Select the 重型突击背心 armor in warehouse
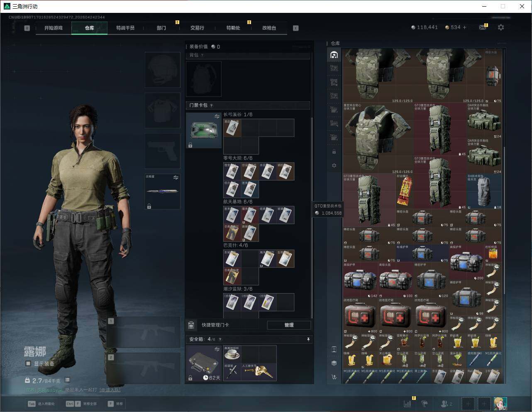Screen dimensions: 532x412 click(x=378, y=138)
